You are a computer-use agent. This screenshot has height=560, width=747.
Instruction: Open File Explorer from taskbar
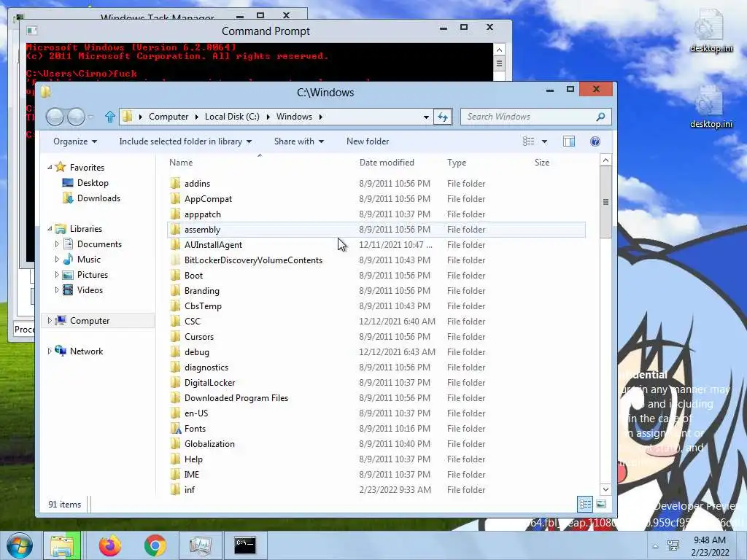(63, 545)
